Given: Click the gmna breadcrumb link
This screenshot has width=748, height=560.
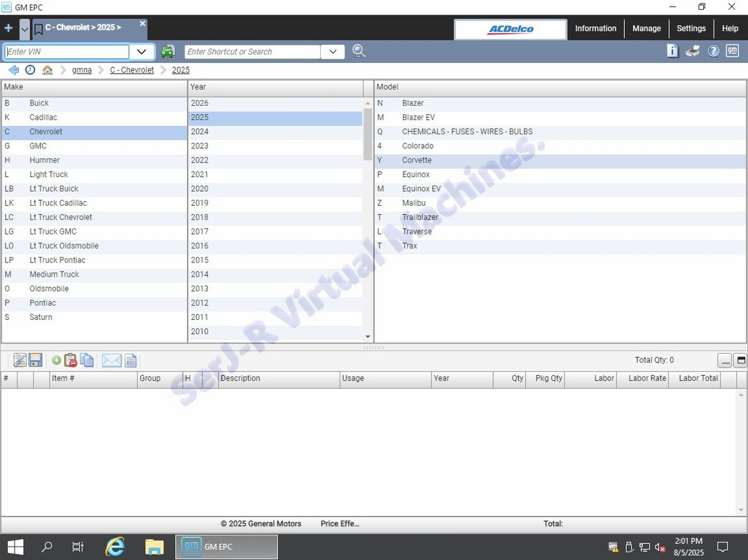Looking at the screenshot, I should click(81, 70).
